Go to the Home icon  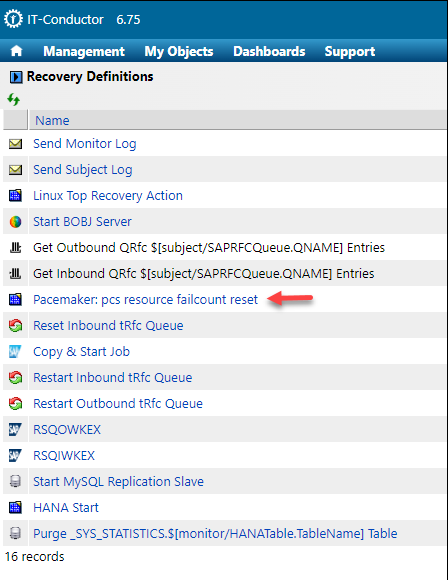pos(16,51)
